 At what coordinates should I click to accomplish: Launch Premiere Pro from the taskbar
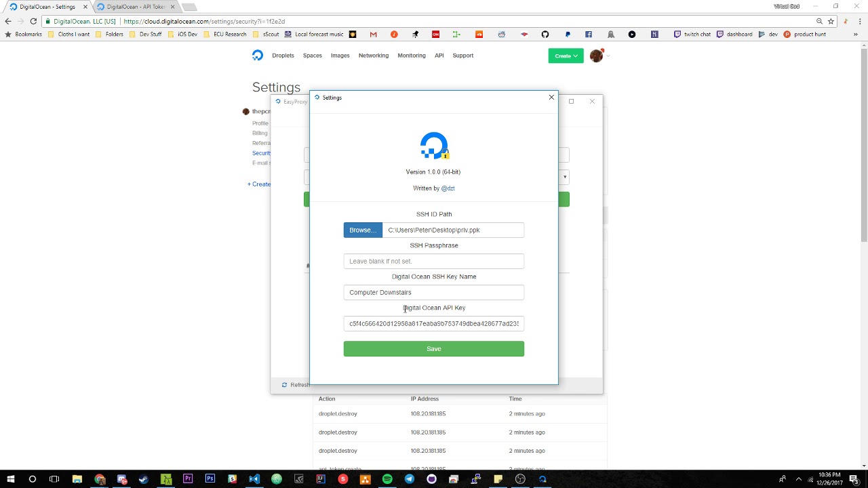click(188, 479)
